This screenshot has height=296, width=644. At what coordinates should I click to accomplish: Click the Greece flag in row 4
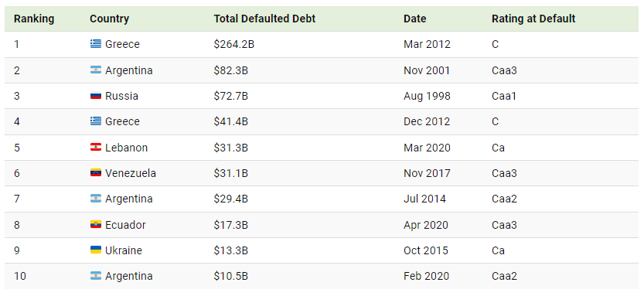[x=96, y=121]
